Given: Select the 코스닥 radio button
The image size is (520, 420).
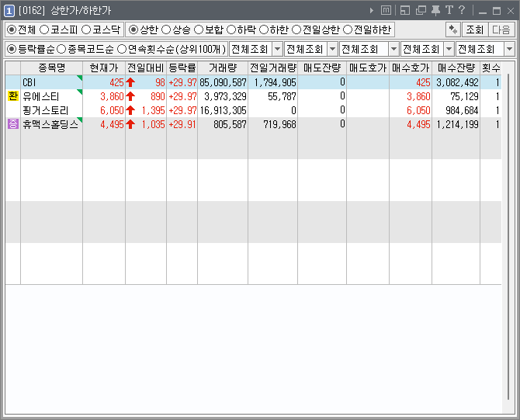Looking at the screenshot, I should pos(86,30).
